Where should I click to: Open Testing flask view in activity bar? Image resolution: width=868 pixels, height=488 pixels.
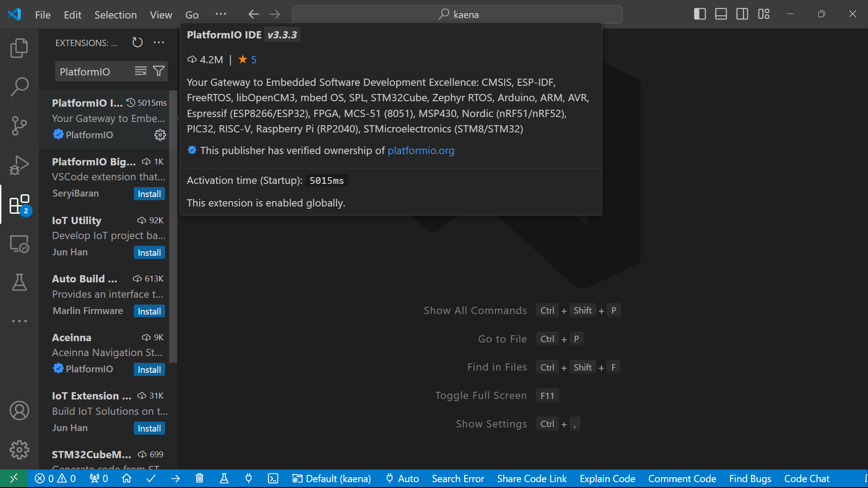coord(19,282)
